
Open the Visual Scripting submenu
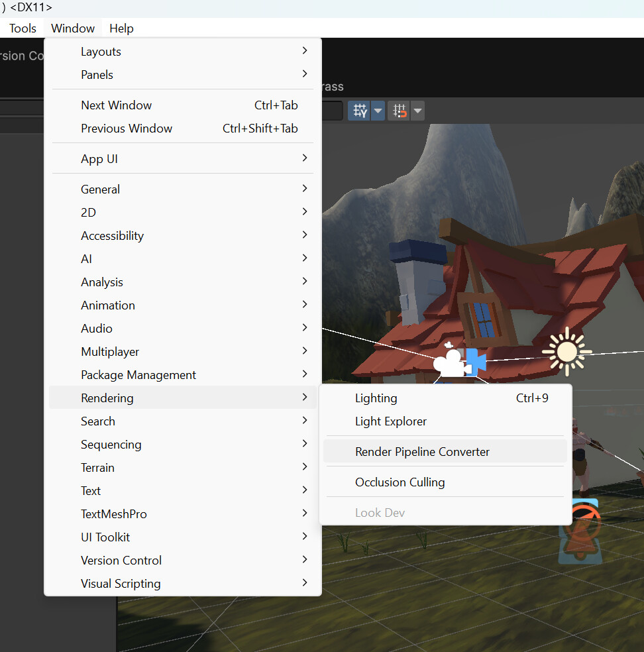183,584
